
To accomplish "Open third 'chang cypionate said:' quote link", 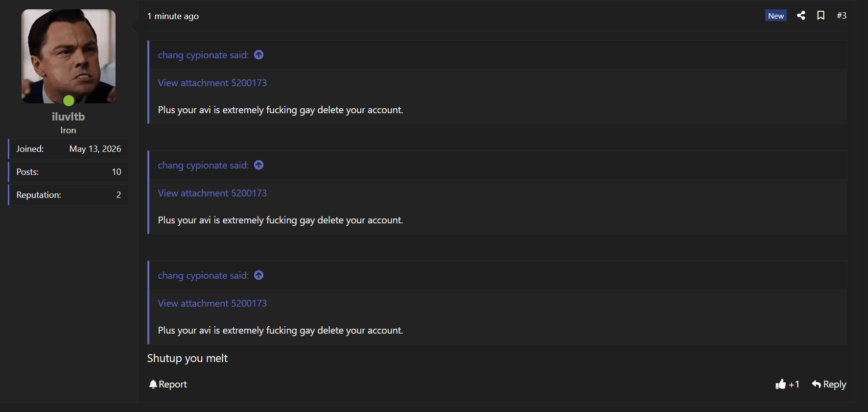I will [x=203, y=275].
